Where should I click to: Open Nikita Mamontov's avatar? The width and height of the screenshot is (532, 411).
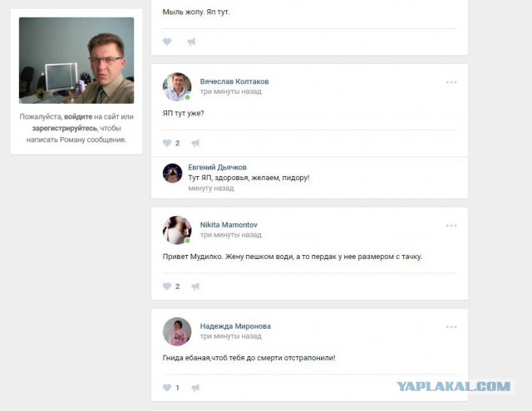[177, 230]
